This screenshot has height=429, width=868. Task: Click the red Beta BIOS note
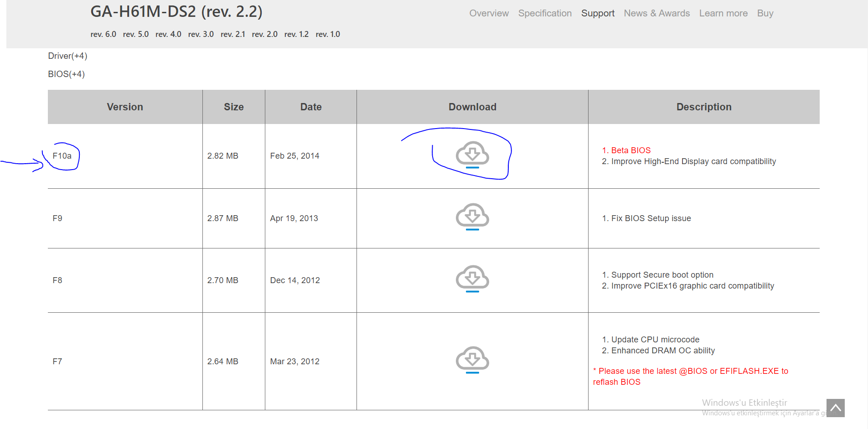631,150
